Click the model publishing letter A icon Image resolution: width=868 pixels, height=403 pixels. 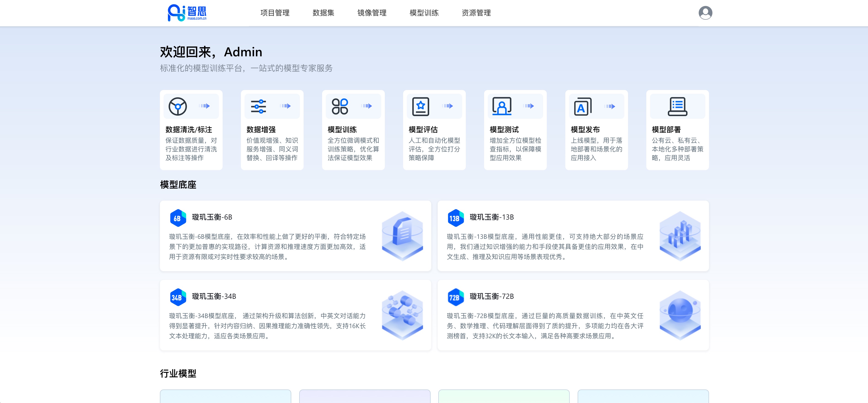583,106
